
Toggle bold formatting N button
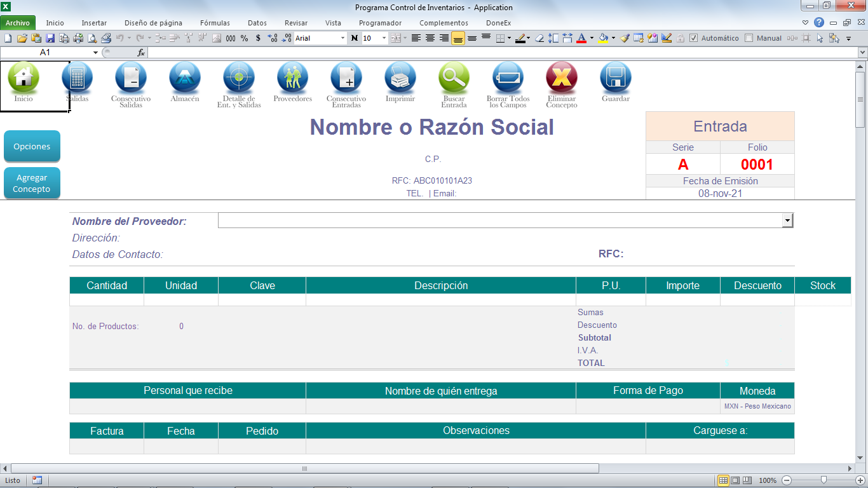click(355, 38)
